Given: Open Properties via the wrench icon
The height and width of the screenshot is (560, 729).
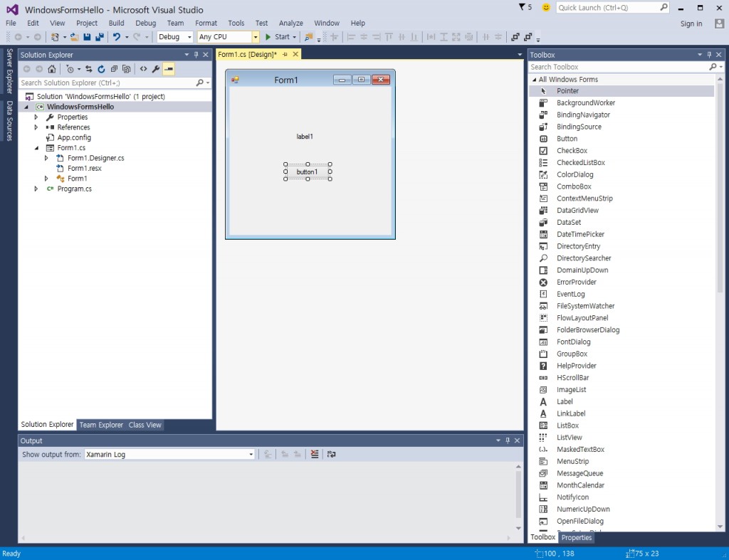Looking at the screenshot, I should (x=156, y=69).
